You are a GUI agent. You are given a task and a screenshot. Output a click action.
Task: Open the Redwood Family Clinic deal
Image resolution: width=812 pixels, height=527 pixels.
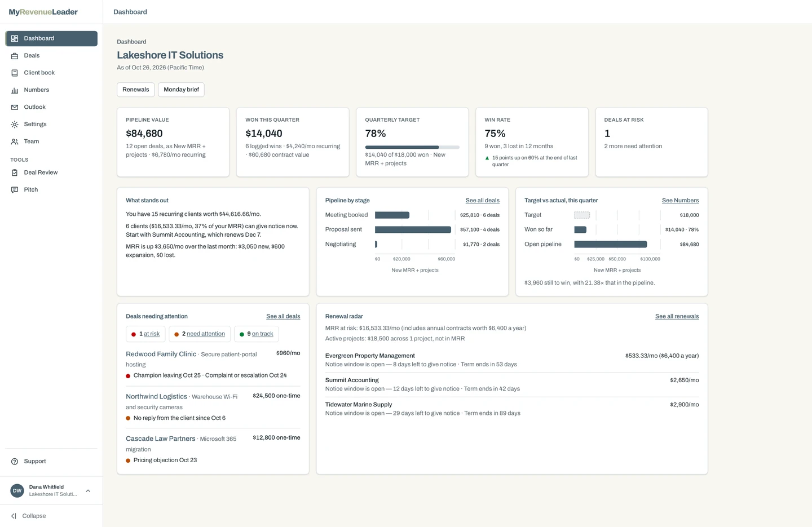click(x=161, y=354)
